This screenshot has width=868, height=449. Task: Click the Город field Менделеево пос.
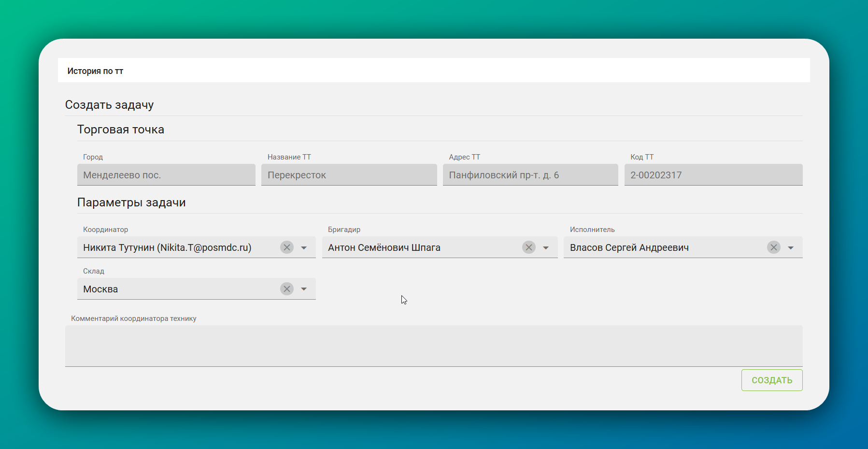pos(166,175)
